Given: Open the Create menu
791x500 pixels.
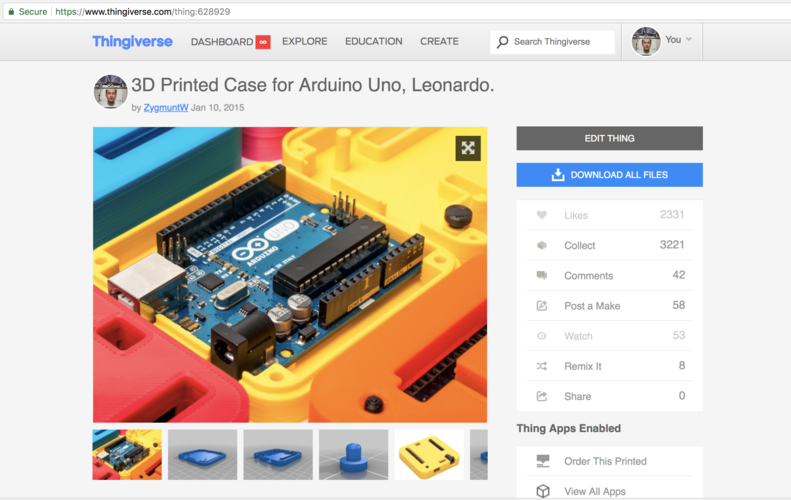Looking at the screenshot, I should [439, 41].
